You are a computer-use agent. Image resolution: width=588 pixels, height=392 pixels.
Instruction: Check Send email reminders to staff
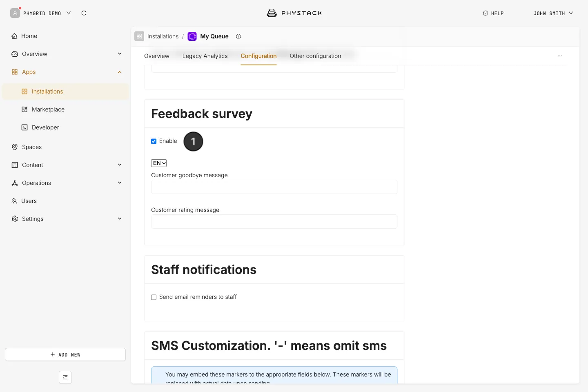(x=154, y=297)
